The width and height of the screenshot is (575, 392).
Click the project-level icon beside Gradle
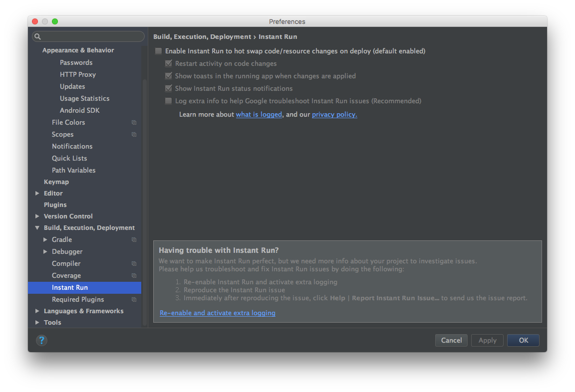point(134,239)
